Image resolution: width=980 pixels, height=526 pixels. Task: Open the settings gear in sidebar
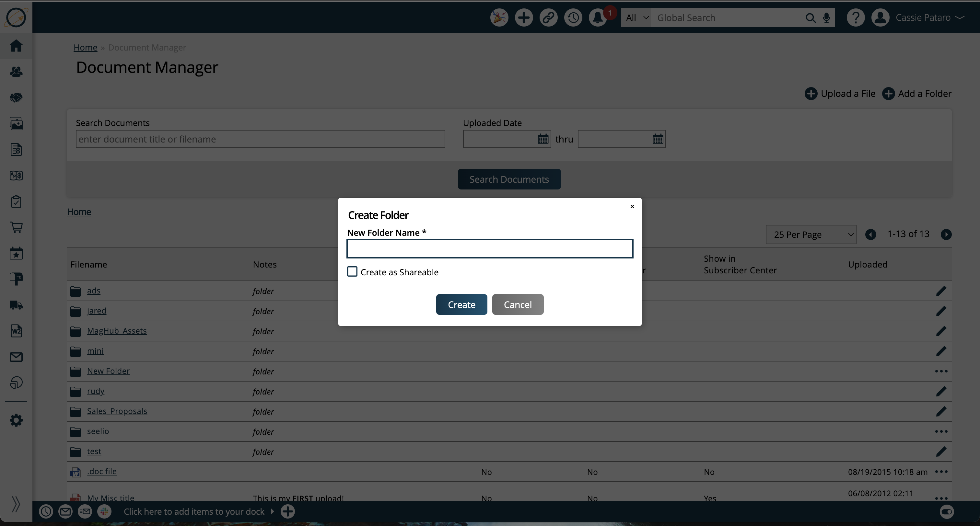(16, 420)
